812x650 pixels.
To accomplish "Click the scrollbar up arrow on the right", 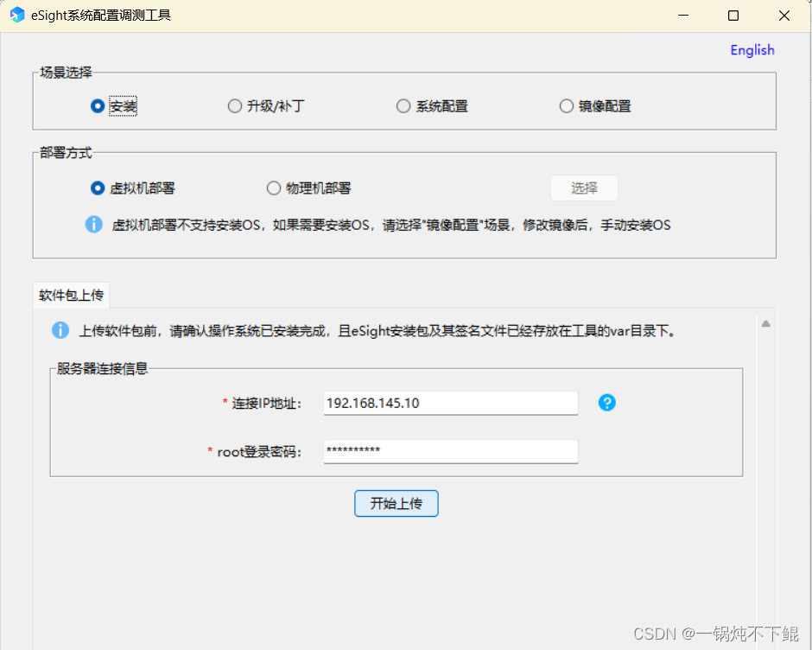I will (x=765, y=323).
